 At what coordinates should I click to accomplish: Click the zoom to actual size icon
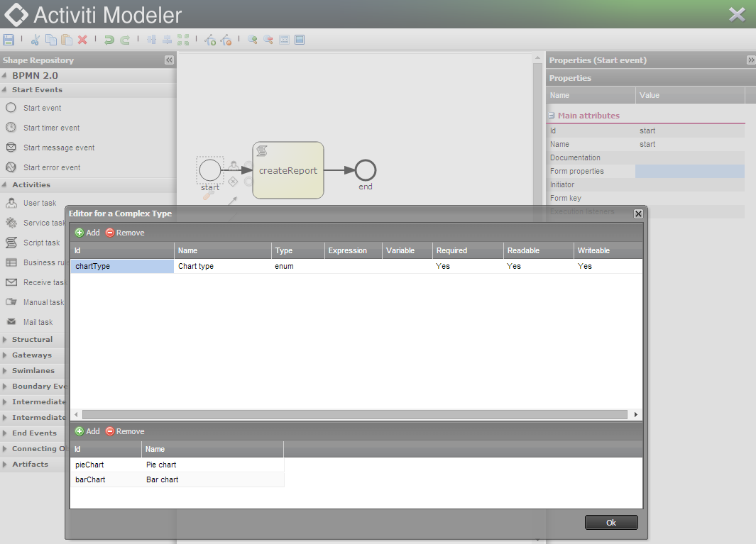tap(284, 40)
